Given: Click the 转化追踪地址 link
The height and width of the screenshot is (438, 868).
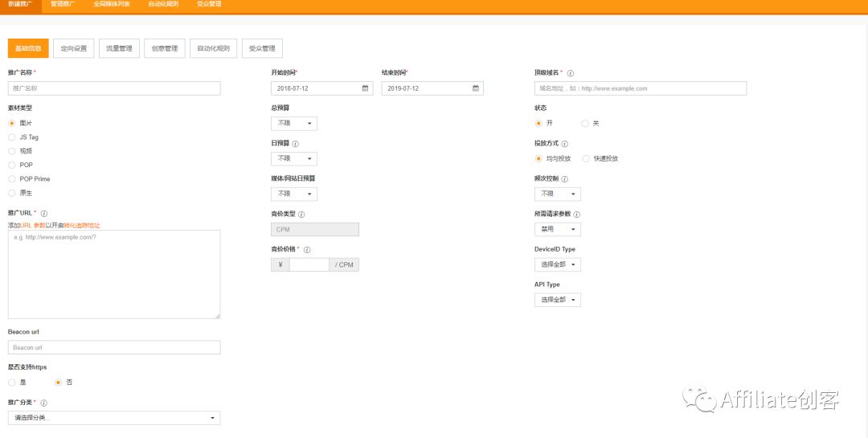Looking at the screenshot, I should 82,225.
